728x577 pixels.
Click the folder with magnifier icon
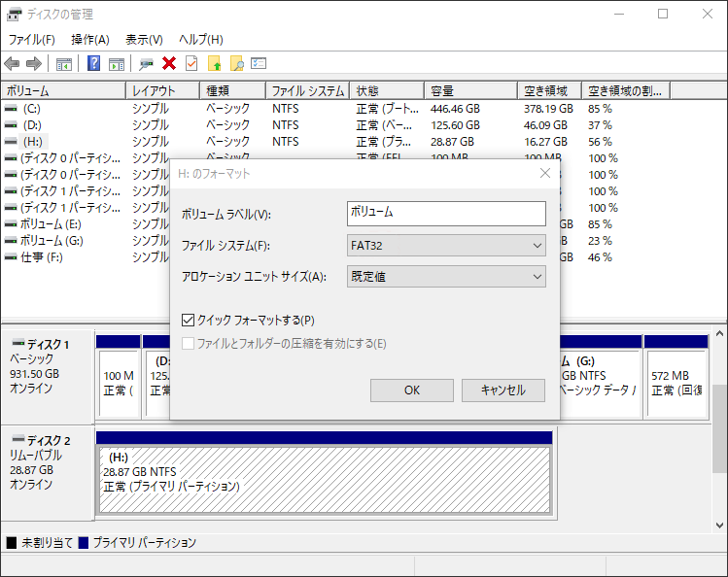[x=236, y=63]
